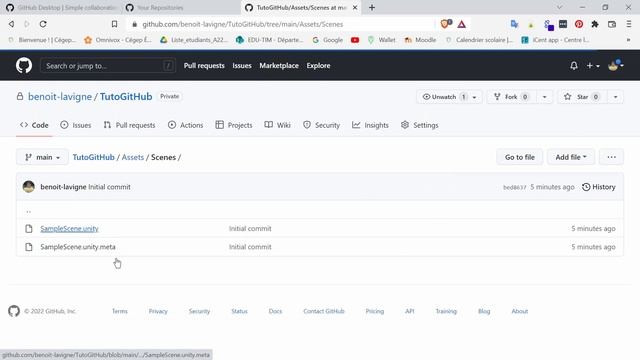The image size is (640, 360).
Task: Click the YouTube bookmark icon
Action: coord(355,40)
